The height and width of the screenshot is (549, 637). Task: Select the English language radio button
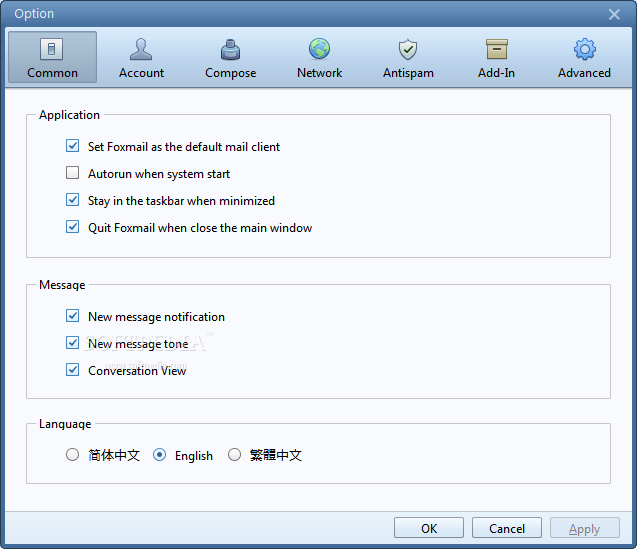[159, 455]
